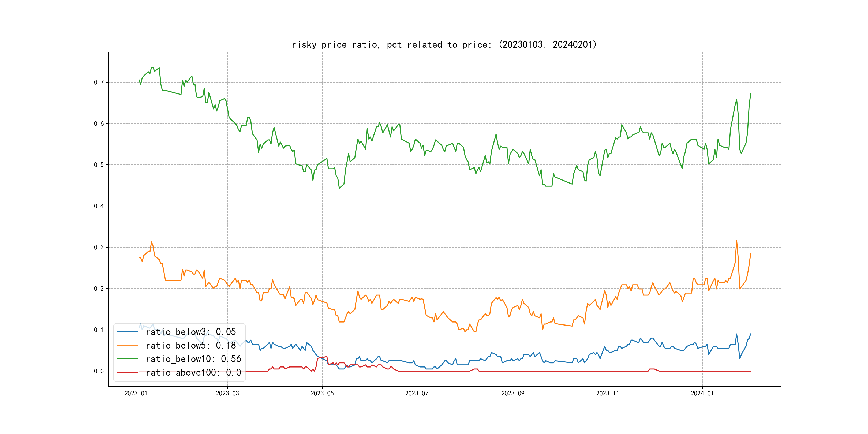Click the green ratio_below10 legend line swatch
The width and height of the screenshot is (868, 434).
(127, 359)
